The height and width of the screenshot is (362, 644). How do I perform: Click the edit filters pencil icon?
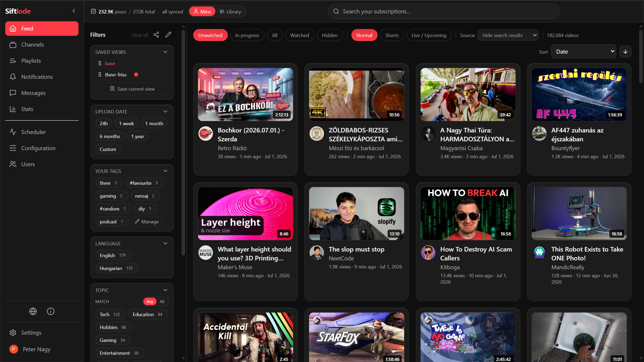(168, 35)
